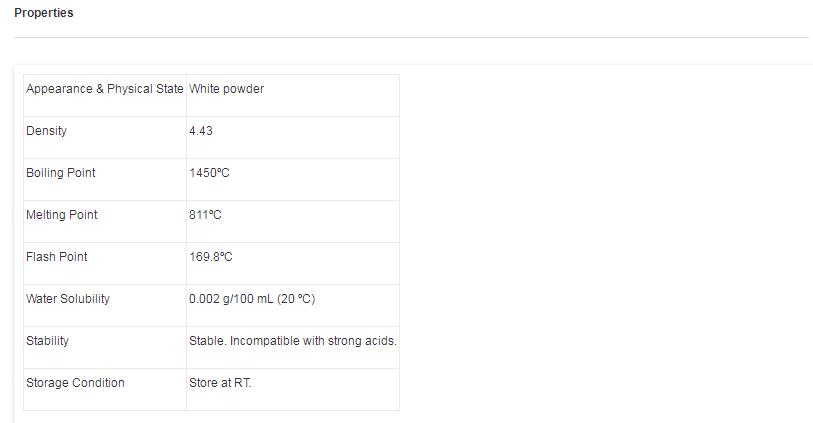Click the horizontal divider under Properties heading
The image size is (813, 423).
pos(410,38)
